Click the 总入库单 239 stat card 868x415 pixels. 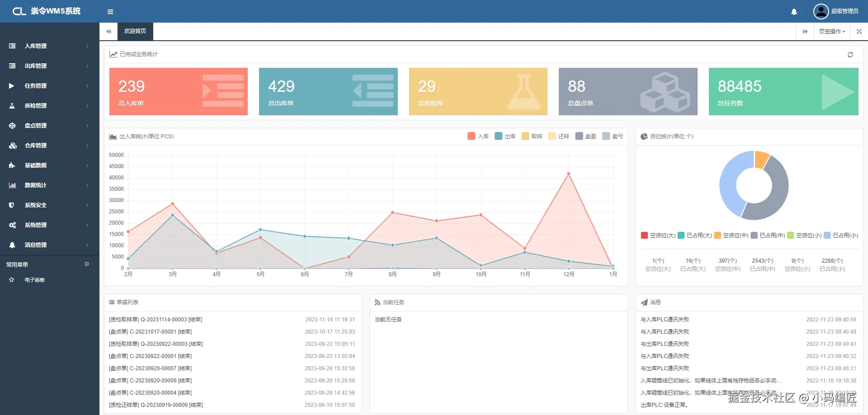pyautogui.click(x=179, y=91)
